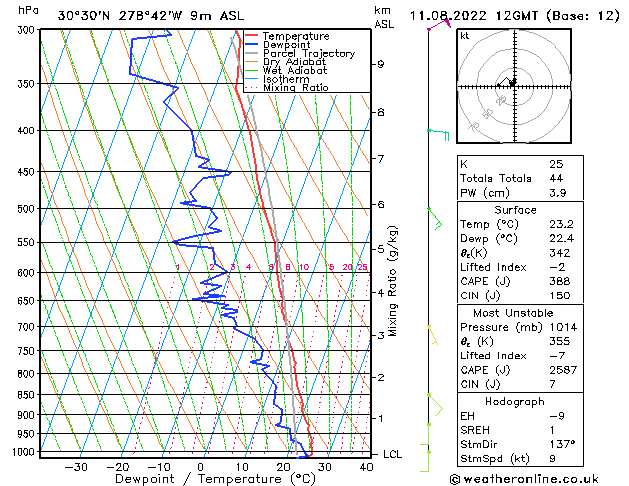
Task: Click the most unstable CAPE value 2587
Action: pos(563,370)
